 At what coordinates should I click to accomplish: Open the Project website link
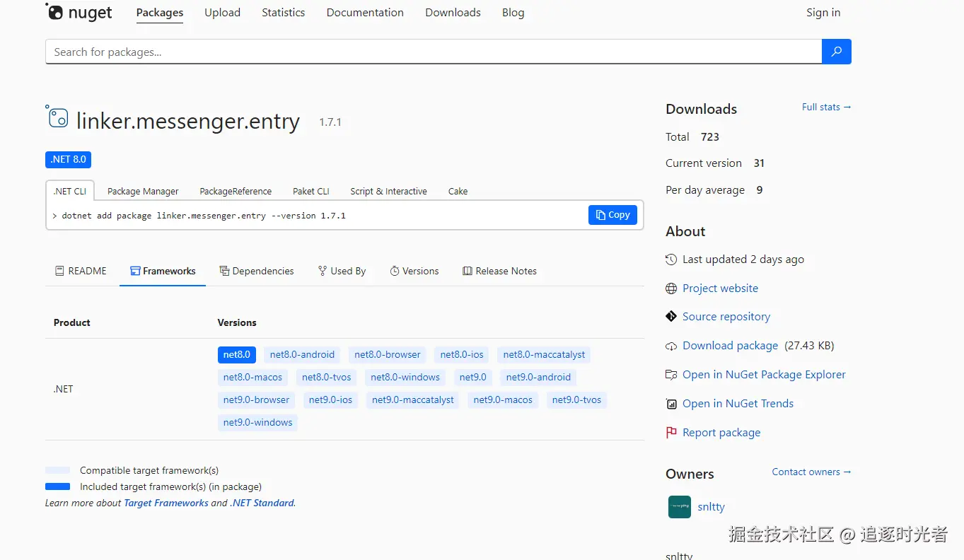click(720, 288)
